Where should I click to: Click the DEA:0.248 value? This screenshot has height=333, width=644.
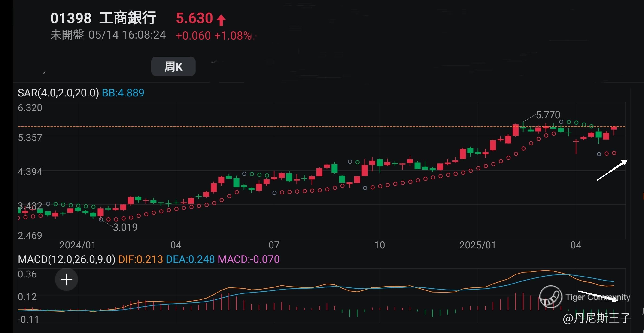190,259
